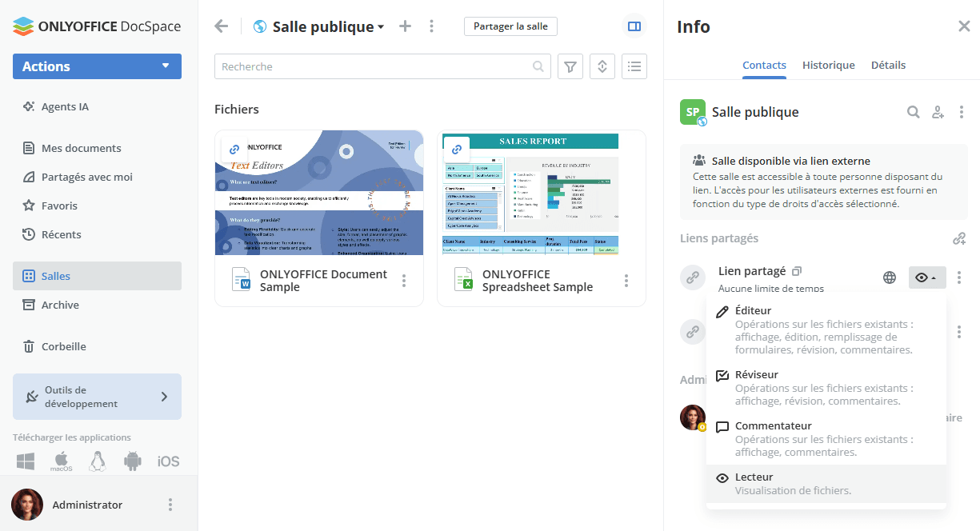Click the add user icon
This screenshot has width=980, height=531.
click(x=938, y=113)
